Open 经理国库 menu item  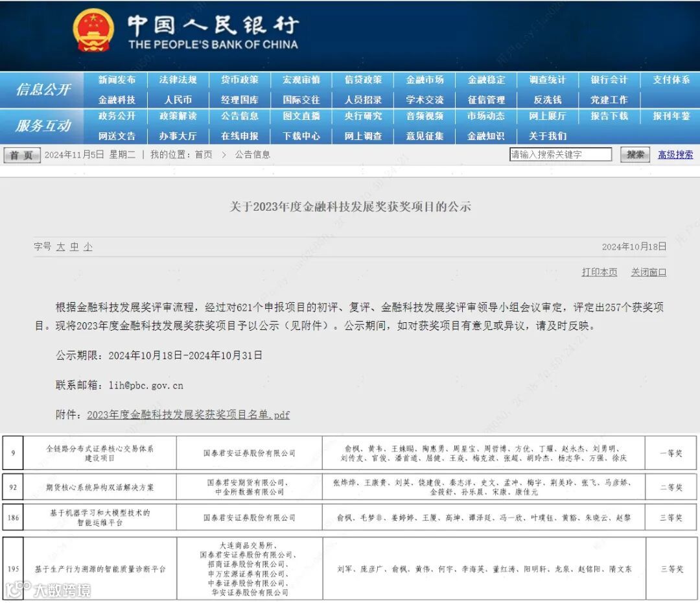coord(240,100)
